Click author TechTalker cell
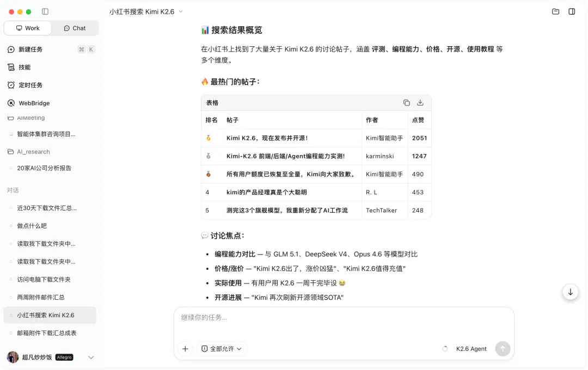The image size is (588, 370). pyautogui.click(x=381, y=211)
